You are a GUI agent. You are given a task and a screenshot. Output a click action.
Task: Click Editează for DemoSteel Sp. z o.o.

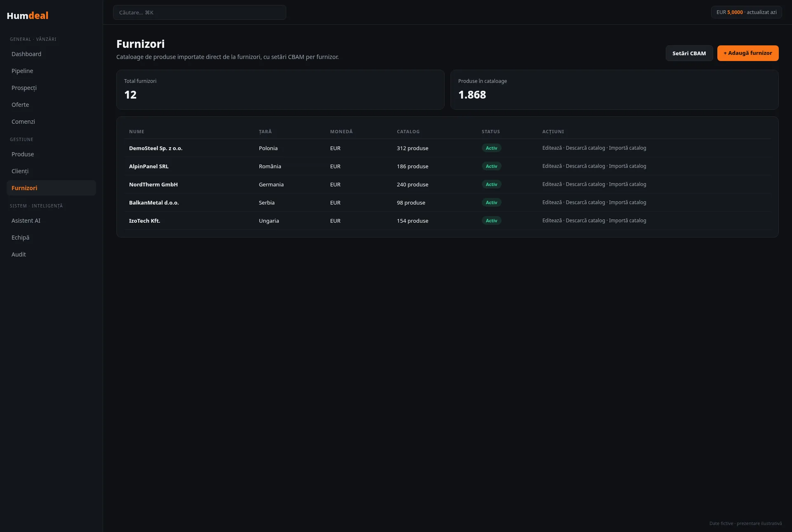click(552, 148)
